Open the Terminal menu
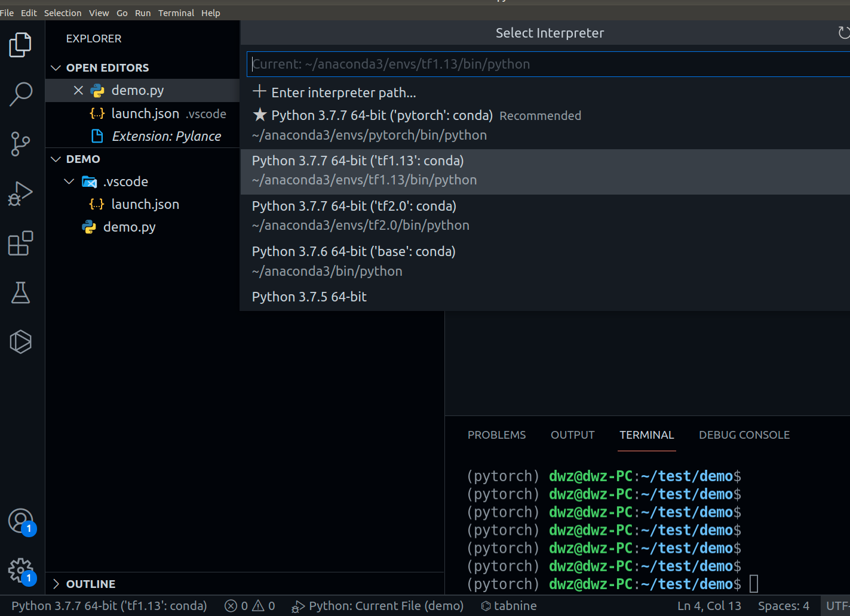Image resolution: width=850 pixels, height=616 pixels. coord(176,13)
